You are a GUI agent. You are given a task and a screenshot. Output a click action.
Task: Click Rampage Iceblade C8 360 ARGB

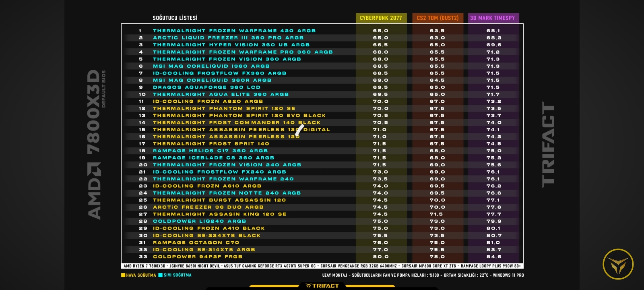[214, 158]
